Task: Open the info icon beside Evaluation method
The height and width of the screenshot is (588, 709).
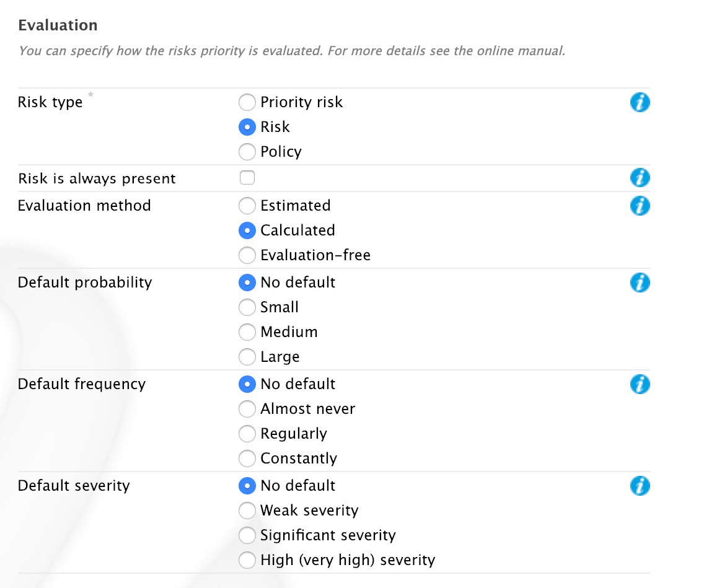Action: point(640,206)
